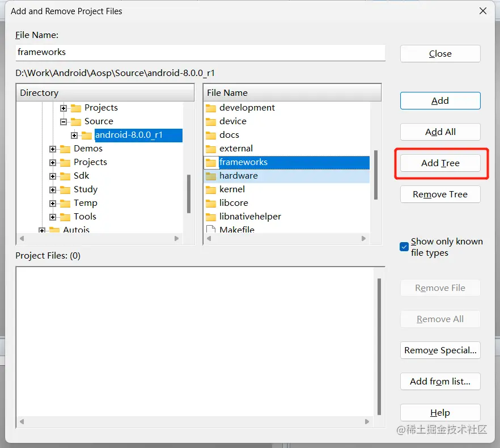Click the hardware folder icon
Image resolution: width=500 pixels, height=448 pixels.
click(211, 176)
